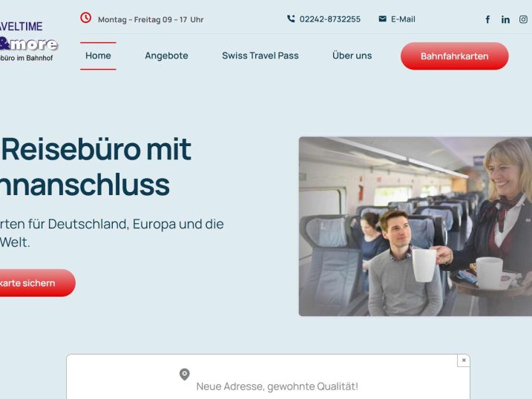Click the phone handset icon
Viewport: 532px width, 399px height.
[291, 19]
